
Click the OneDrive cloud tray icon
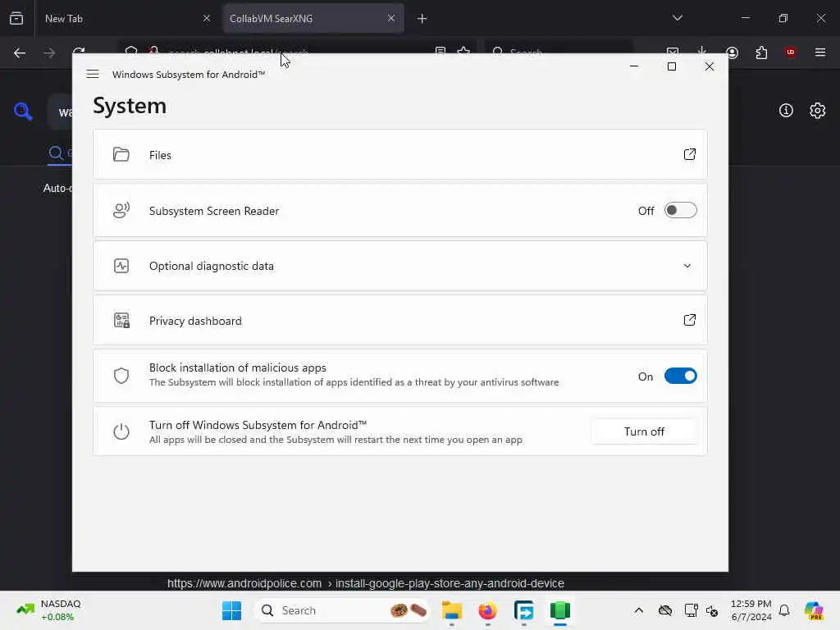click(x=664, y=610)
